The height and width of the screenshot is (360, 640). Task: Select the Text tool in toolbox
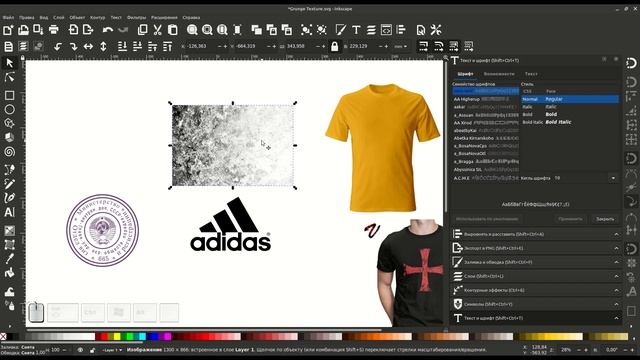tap(9, 212)
